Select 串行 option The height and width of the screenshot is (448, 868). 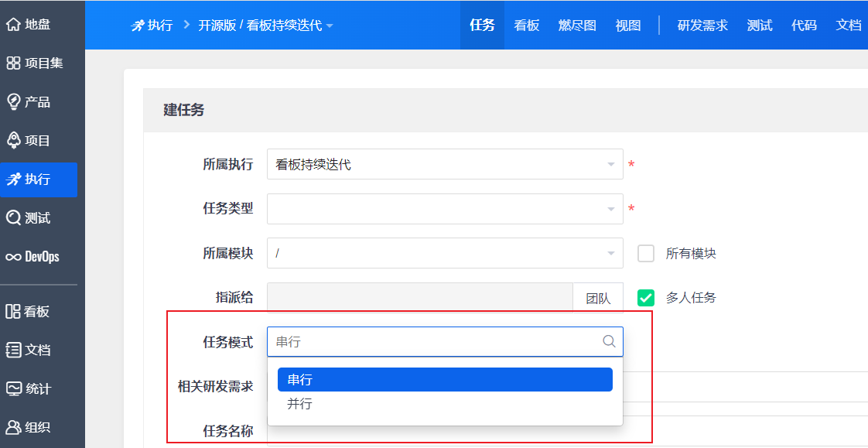click(445, 380)
